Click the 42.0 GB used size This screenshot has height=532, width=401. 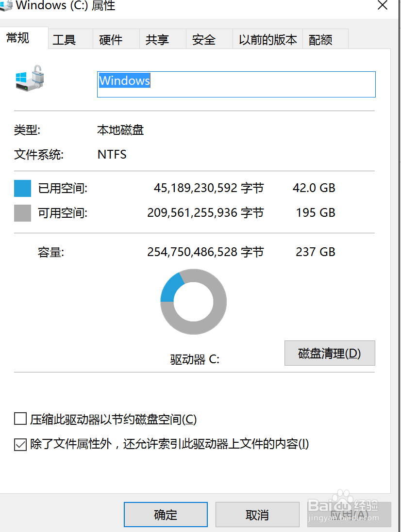314,188
